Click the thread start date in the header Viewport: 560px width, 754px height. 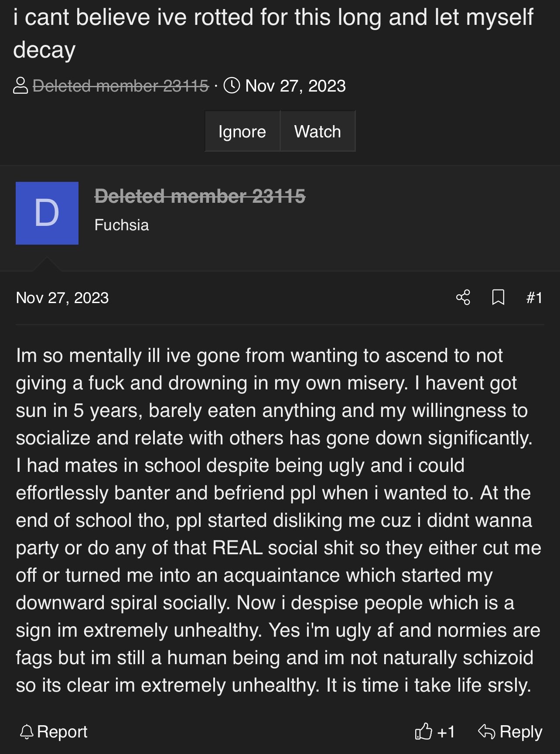(295, 86)
